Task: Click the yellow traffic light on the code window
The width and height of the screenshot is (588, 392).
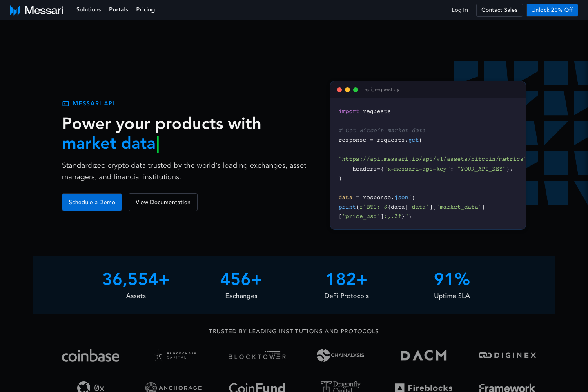Action: pos(347,89)
